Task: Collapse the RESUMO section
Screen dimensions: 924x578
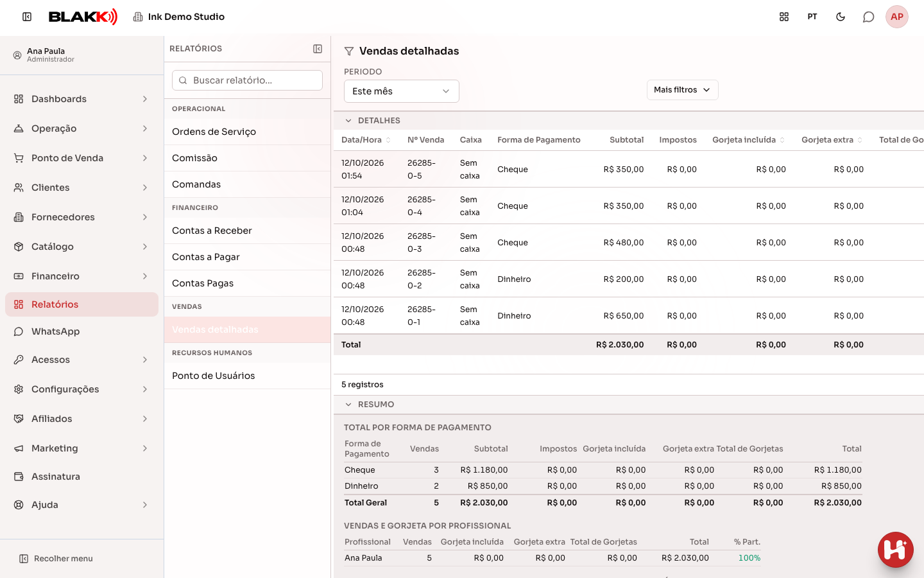Action: tap(348, 405)
